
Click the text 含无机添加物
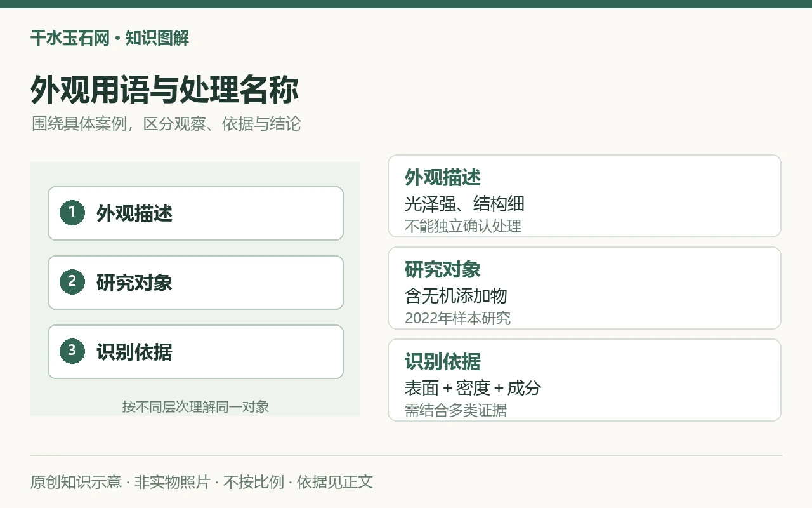pyautogui.click(x=456, y=296)
